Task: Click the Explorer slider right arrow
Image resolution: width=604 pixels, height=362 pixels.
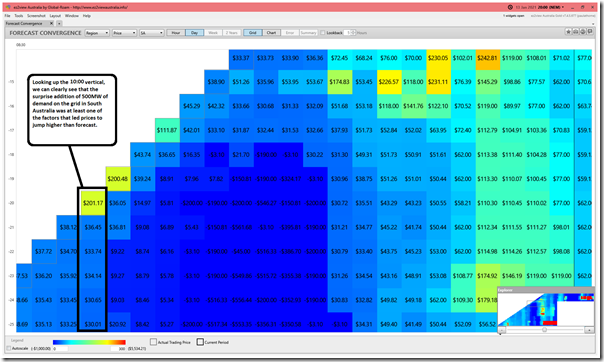Action: tap(589, 330)
